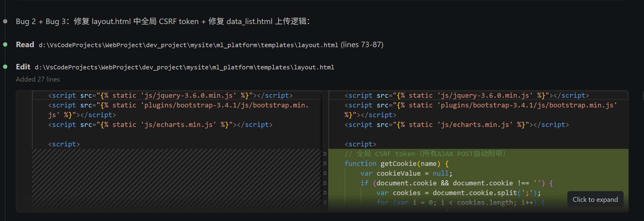
Task: Click the green status dot beside Read
Action: click(x=5, y=44)
